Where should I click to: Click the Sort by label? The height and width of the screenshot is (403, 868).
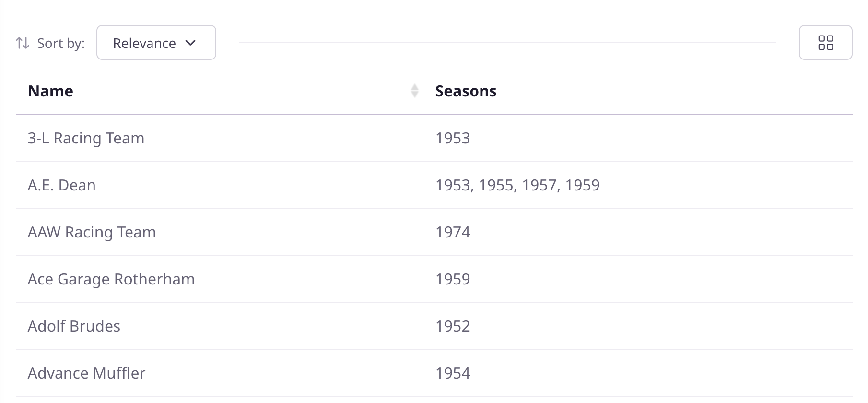tap(61, 43)
